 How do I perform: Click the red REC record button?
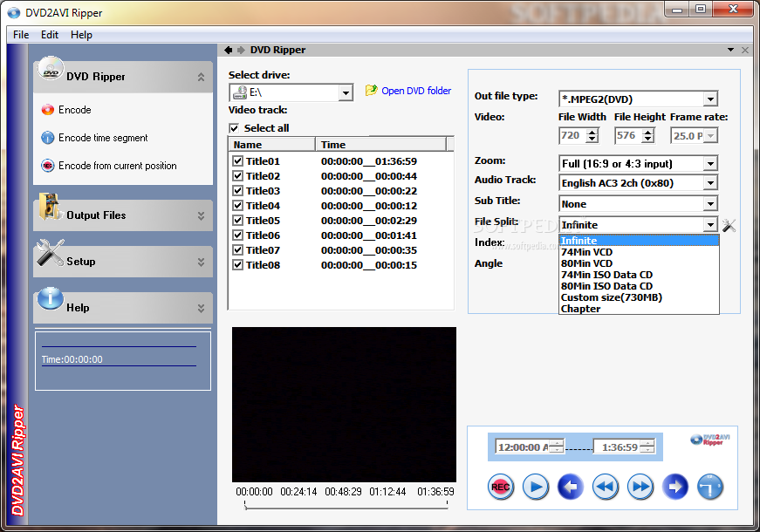click(x=500, y=487)
